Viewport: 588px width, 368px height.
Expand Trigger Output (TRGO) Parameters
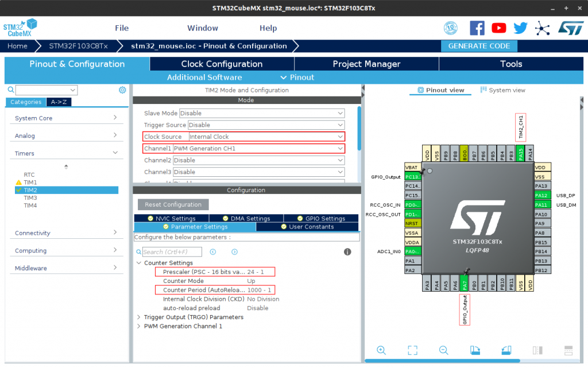[139, 317]
